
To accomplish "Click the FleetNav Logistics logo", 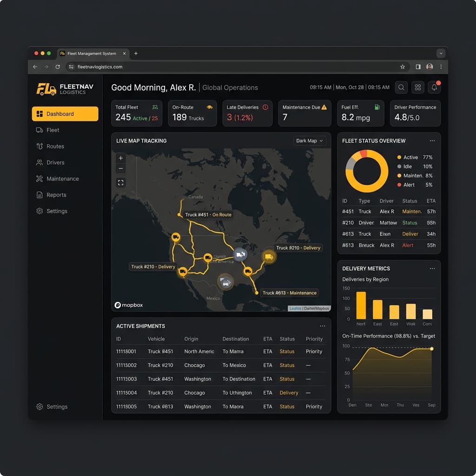I will pos(65,89).
